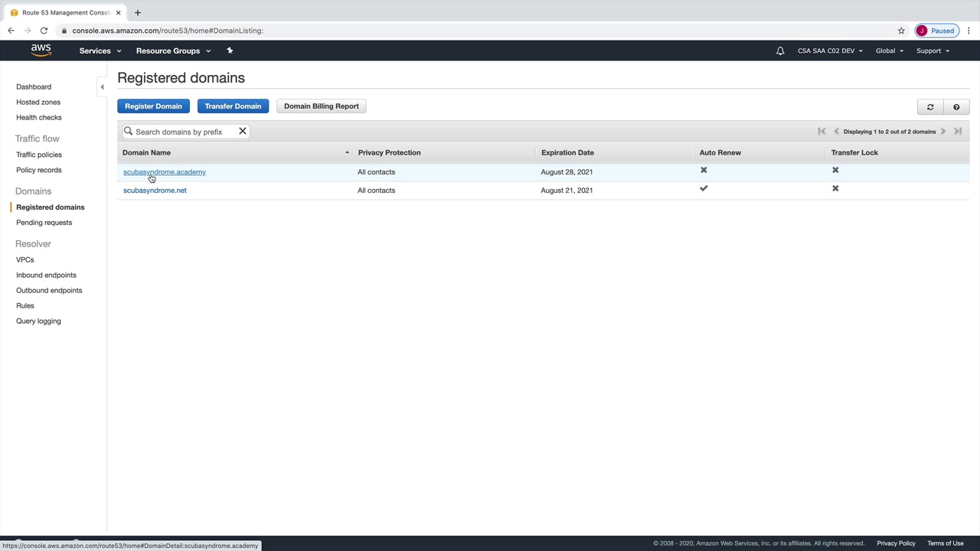The image size is (980, 551).
Task: Click Auto Renew checkmark for scubasyndrome.net
Action: point(704,188)
